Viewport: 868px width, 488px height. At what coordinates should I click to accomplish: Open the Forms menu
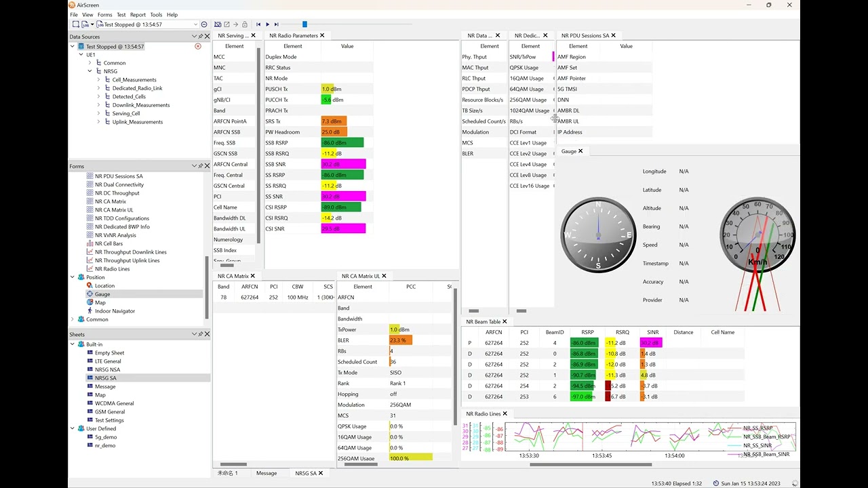click(105, 14)
